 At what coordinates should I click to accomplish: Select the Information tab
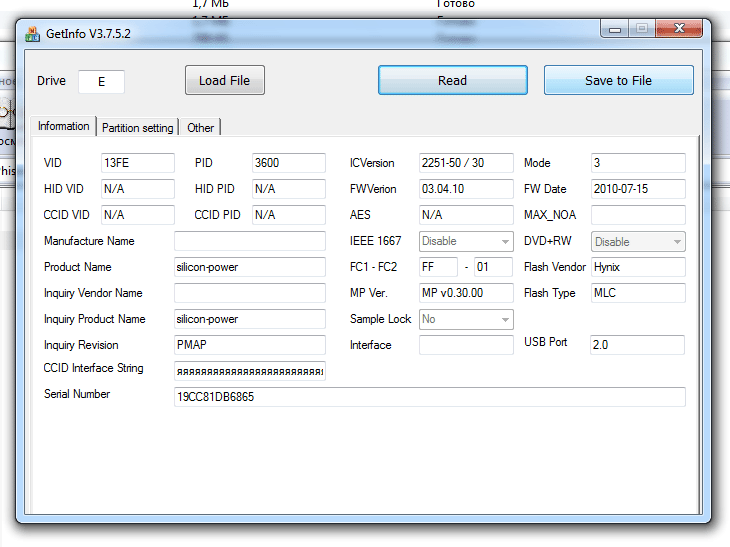pos(64,127)
